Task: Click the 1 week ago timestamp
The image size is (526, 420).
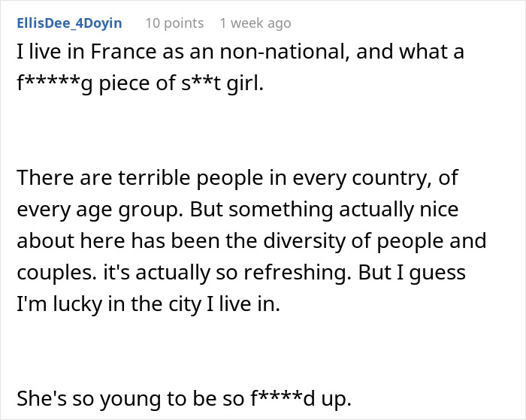Action: [x=255, y=23]
